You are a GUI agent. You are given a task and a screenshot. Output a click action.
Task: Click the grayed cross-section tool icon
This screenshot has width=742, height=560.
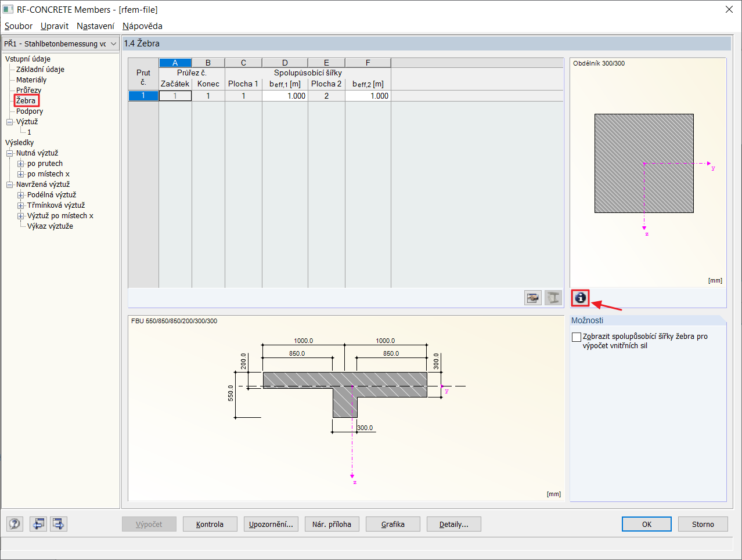coord(553,298)
